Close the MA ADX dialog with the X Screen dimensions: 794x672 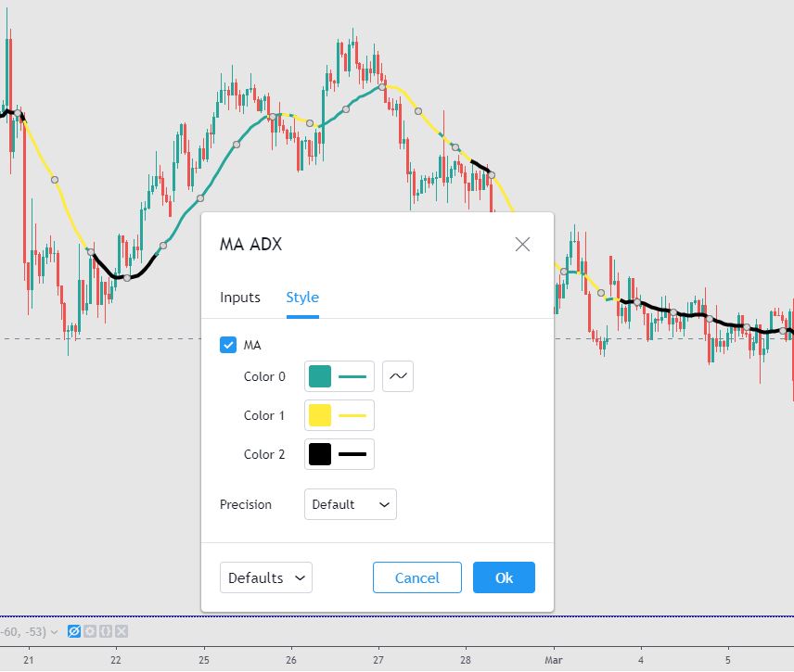coord(522,244)
